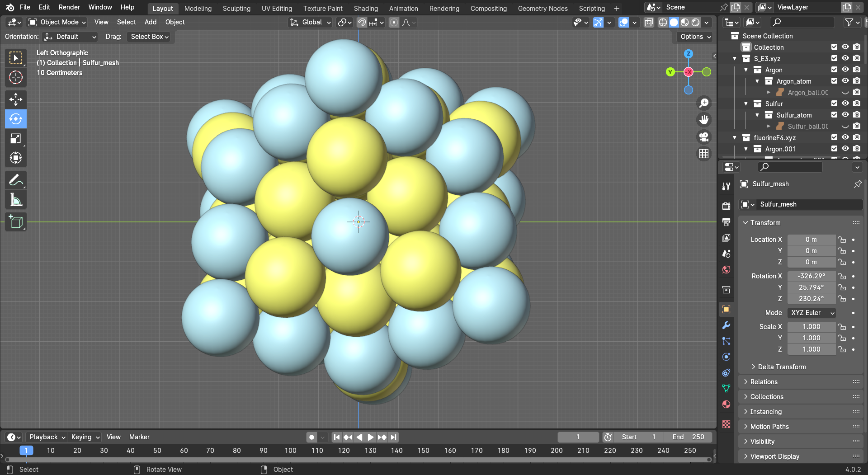Toggle camera view in viewport
The height and width of the screenshot is (475, 868).
pyautogui.click(x=704, y=137)
